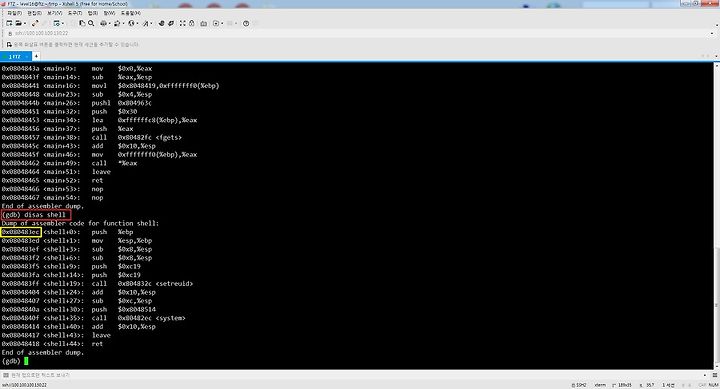
Task: Click the key map toolbar icon
Action: click(x=203, y=23)
